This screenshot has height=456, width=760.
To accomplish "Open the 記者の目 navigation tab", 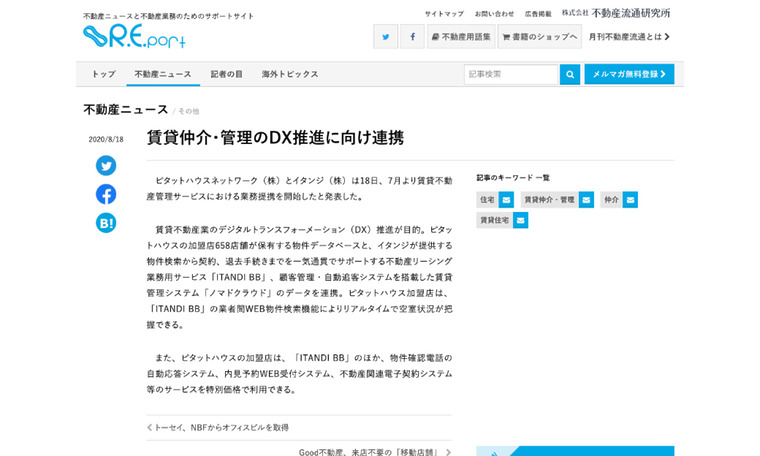I will (226, 74).
